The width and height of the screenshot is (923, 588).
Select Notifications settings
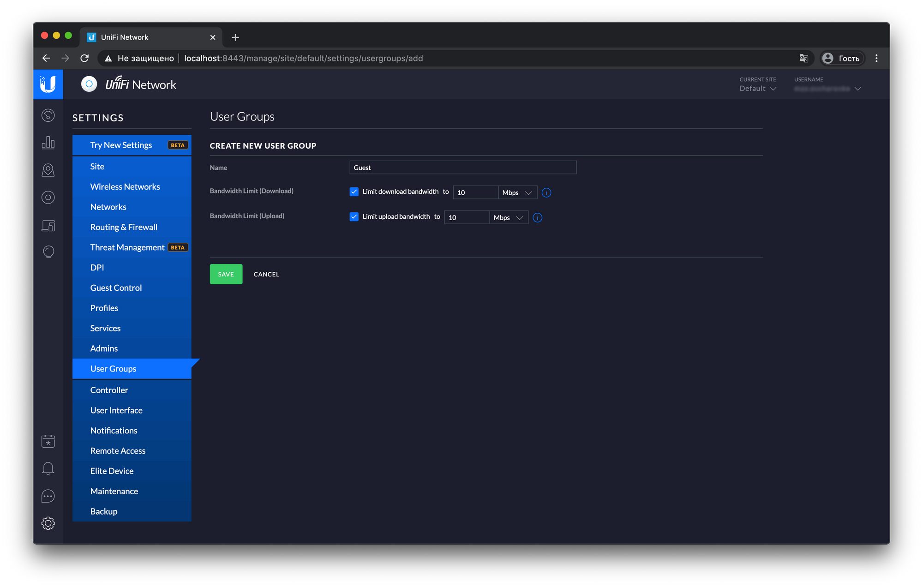[x=132, y=431]
